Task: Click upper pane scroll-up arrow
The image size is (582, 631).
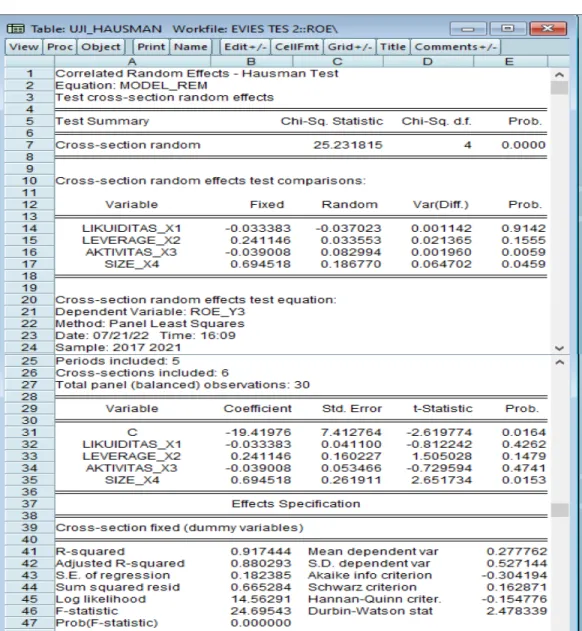Action: (x=559, y=75)
